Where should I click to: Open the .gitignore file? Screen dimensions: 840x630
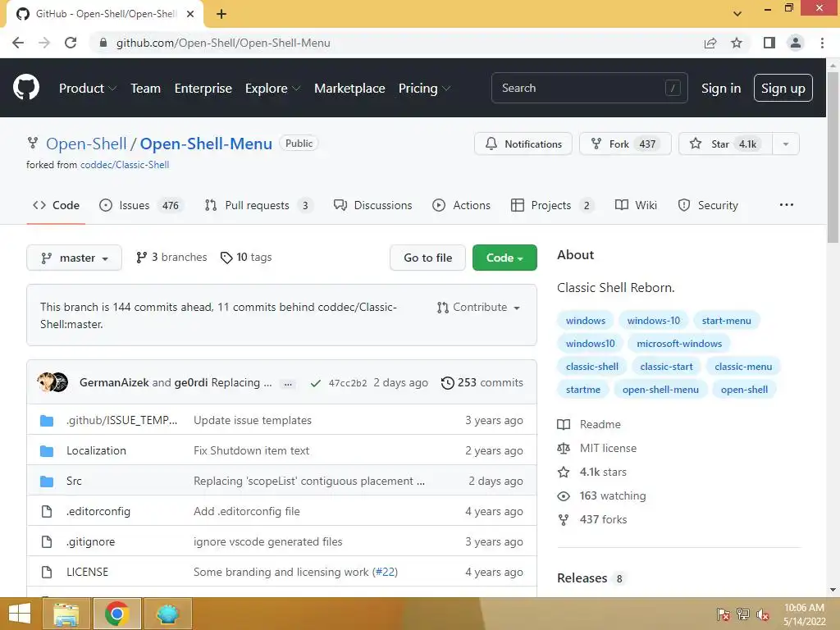click(90, 541)
